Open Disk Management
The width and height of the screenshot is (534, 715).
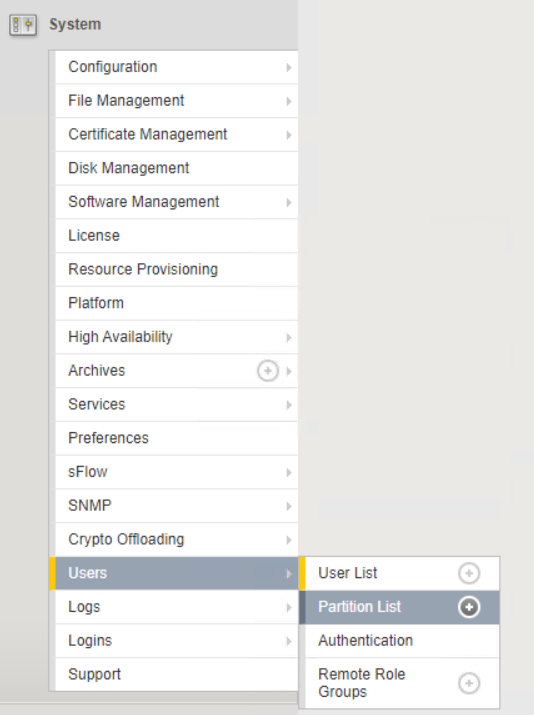pyautogui.click(x=176, y=168)
